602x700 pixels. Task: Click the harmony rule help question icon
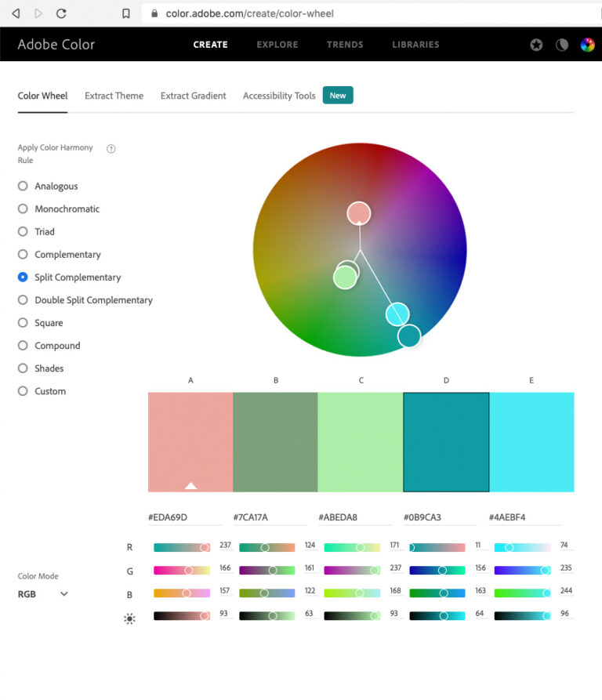pos(111,149)
